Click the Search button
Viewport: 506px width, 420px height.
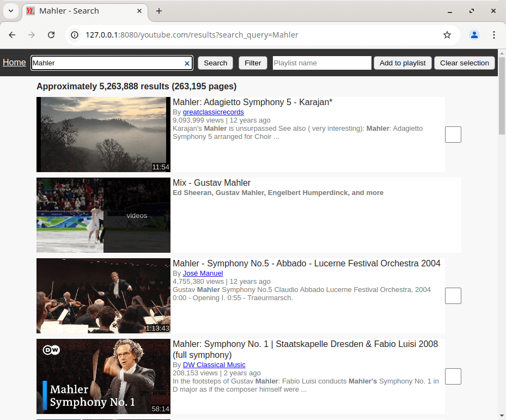pyautogui.click(x=215, y=63)
